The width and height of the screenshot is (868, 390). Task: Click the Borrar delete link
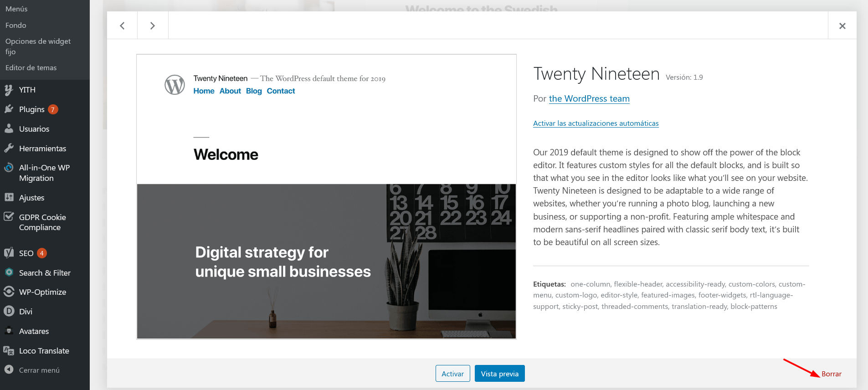[831, 374]
